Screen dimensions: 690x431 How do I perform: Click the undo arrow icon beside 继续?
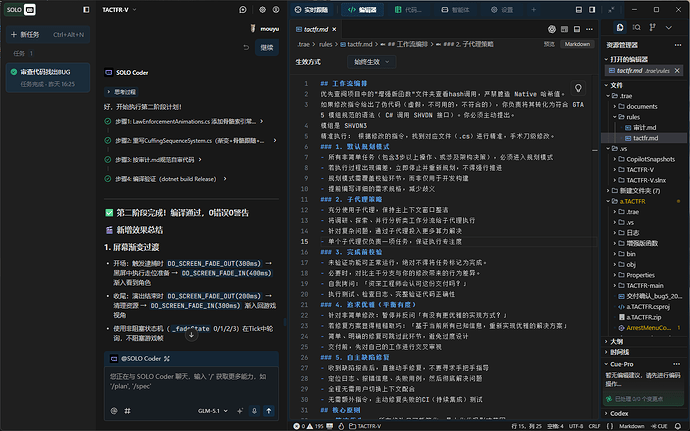pyautogui.click(x=244, y=47)
